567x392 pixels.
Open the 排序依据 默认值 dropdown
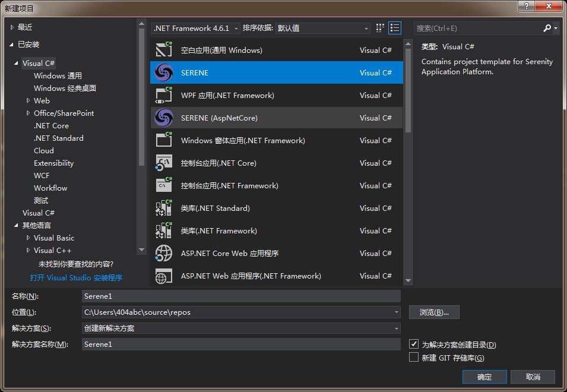tap(322, 28)
